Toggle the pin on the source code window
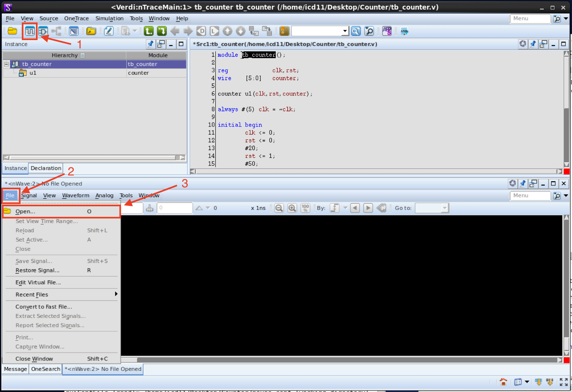 click(533, 44)
